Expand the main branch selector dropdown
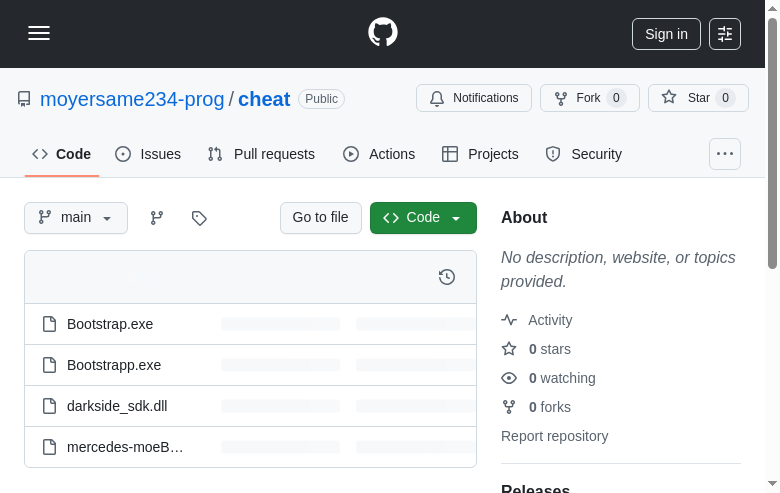 [x=76, y=218]
